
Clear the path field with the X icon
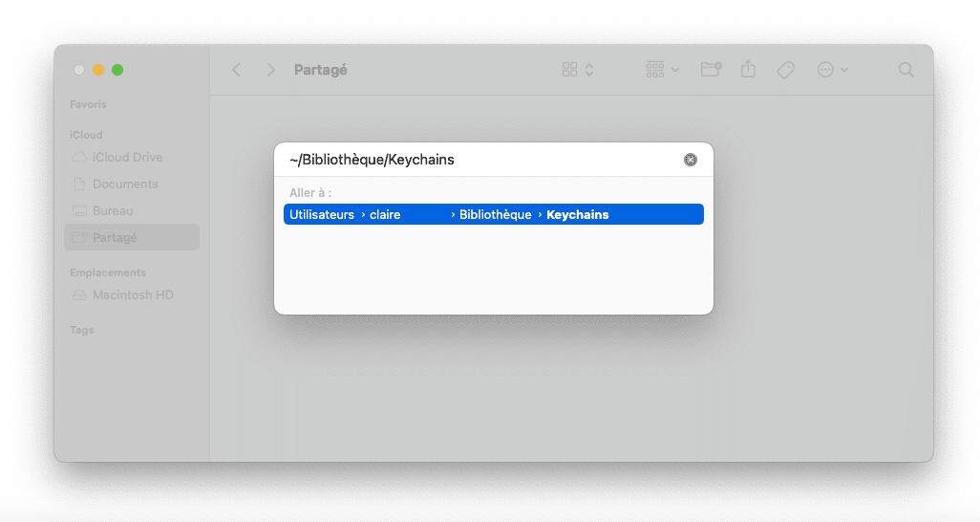(691, 160)
